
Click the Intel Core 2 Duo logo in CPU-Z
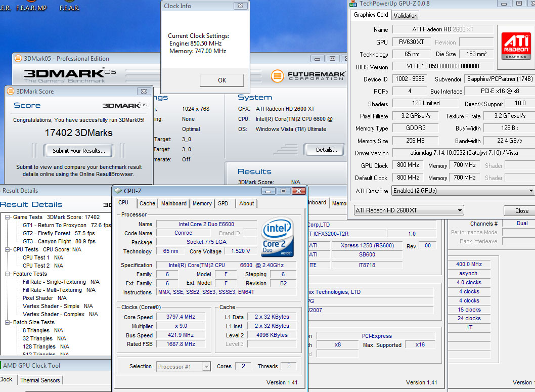pyautogui.click(x=278, y=237)
